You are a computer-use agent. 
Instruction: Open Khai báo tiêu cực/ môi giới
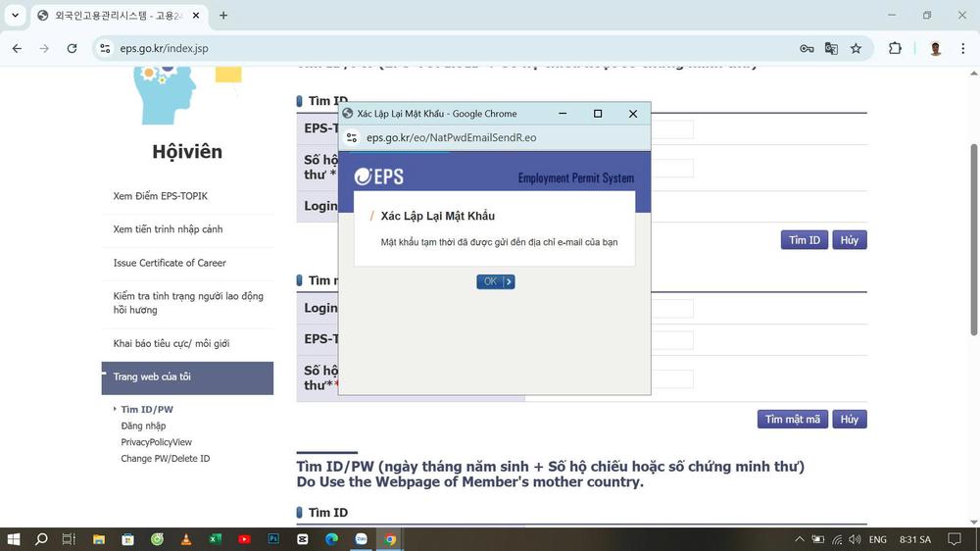(171, 343)
